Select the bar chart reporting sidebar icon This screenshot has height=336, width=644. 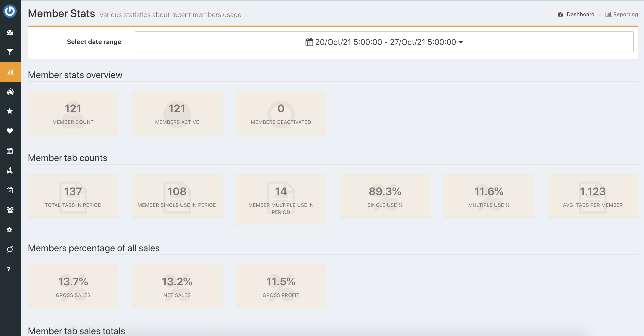point(10,72)
